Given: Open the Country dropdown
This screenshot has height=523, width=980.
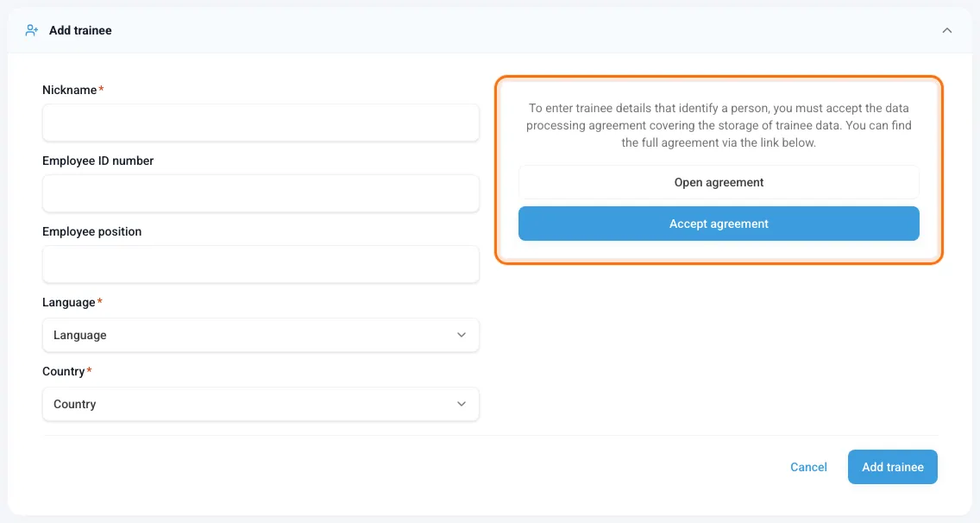Looking at the screenshot, I should [261, 404].
